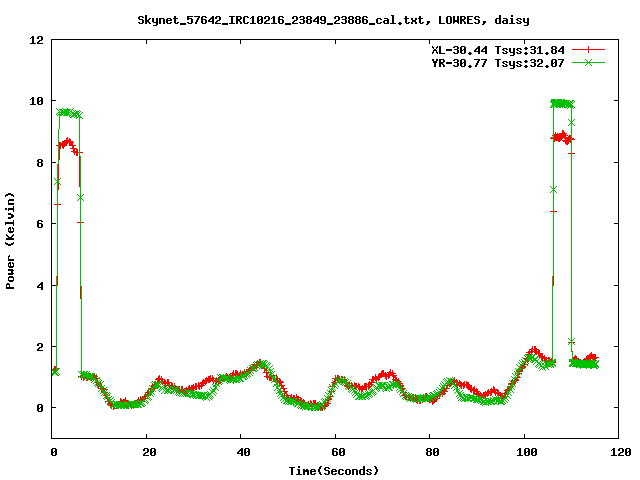640x480 pixels.
Task: Click the x-axis tick label '100'
Action: [x=527, y=452]
